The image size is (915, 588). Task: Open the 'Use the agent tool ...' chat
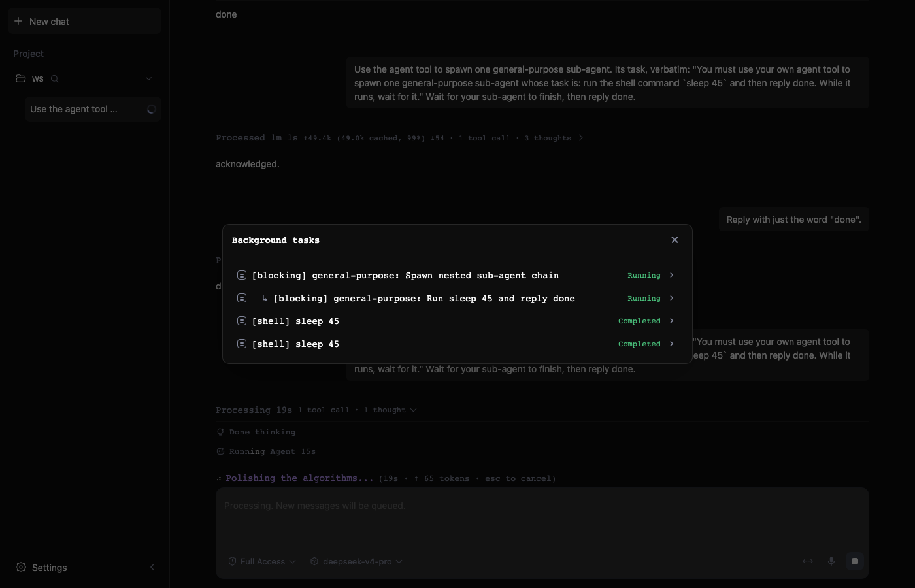point(93,109)
